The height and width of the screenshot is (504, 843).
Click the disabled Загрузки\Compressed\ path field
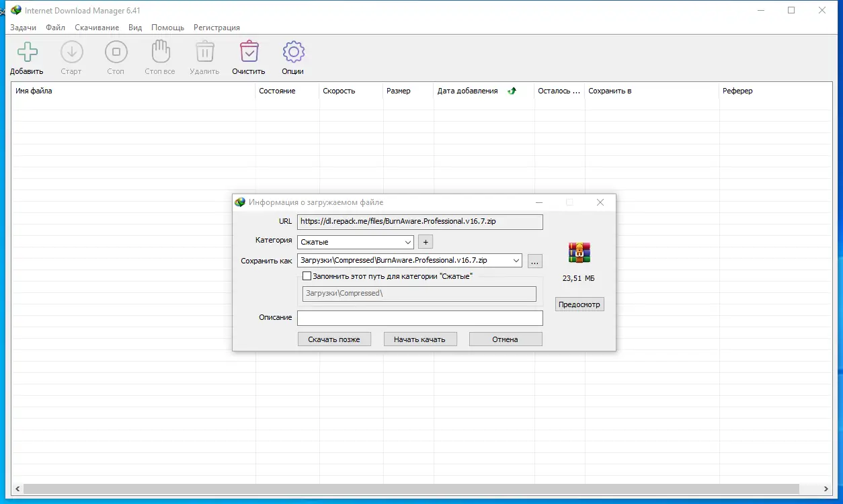[419, 294]
